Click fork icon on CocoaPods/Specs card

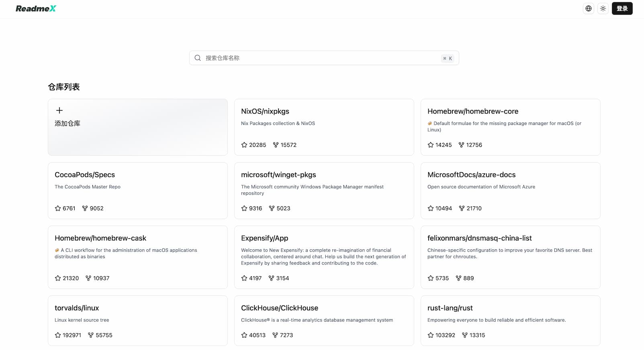coord(85,208)
